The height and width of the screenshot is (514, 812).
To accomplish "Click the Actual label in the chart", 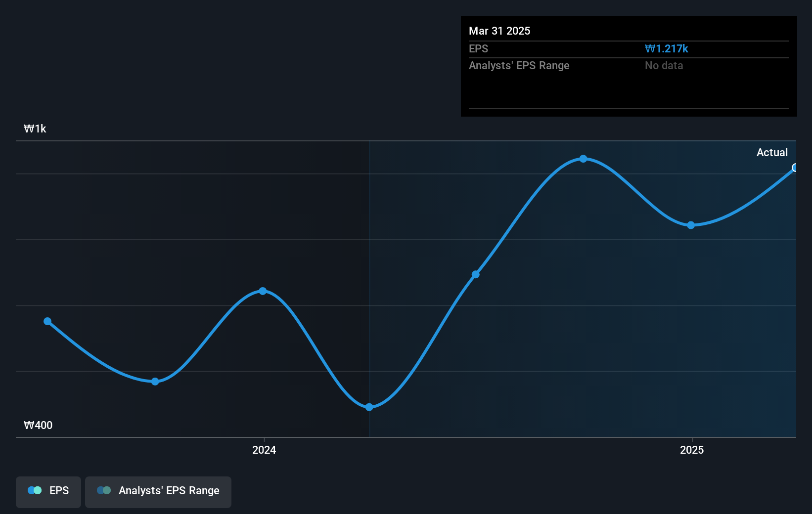I will (x=772, y=153).
